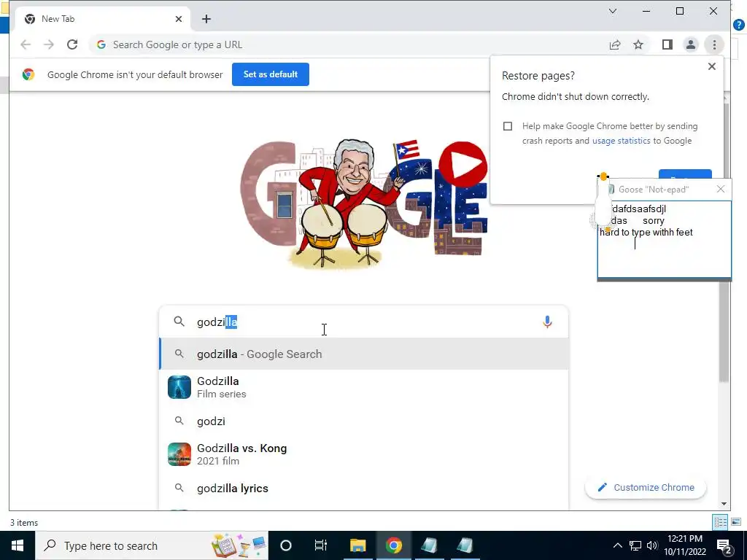The width and height of the screenshot is (747, 560).
Task: Select the New Tab tab
Action: [x=102, y=19]
